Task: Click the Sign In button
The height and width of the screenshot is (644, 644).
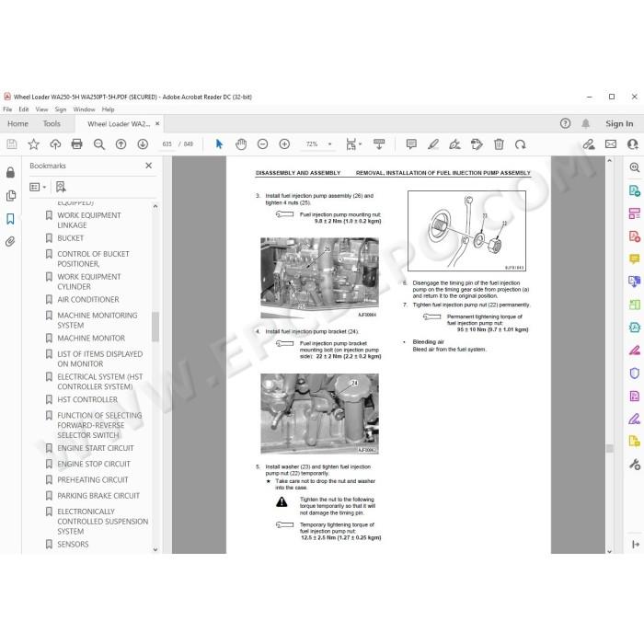Action: pyautogui.click(x=619, y=123)
